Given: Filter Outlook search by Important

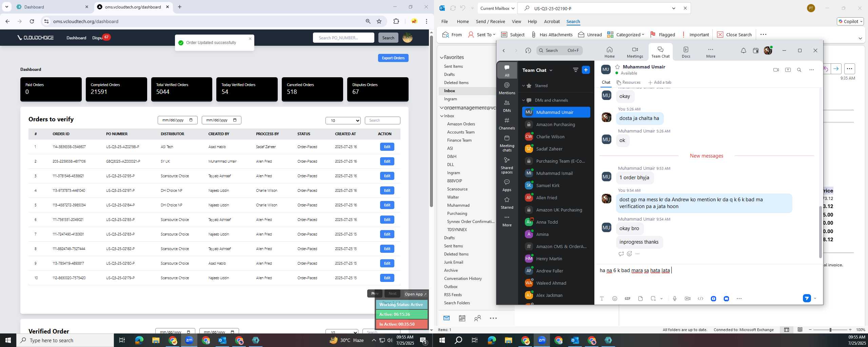Looking at the screenshot, I should tap(695, 35).
